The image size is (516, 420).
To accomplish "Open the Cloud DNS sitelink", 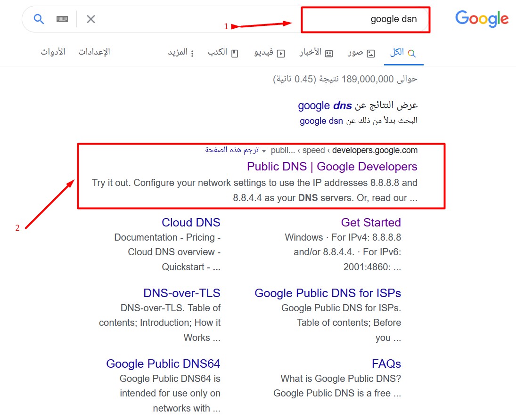I will [x=191, y=222].
